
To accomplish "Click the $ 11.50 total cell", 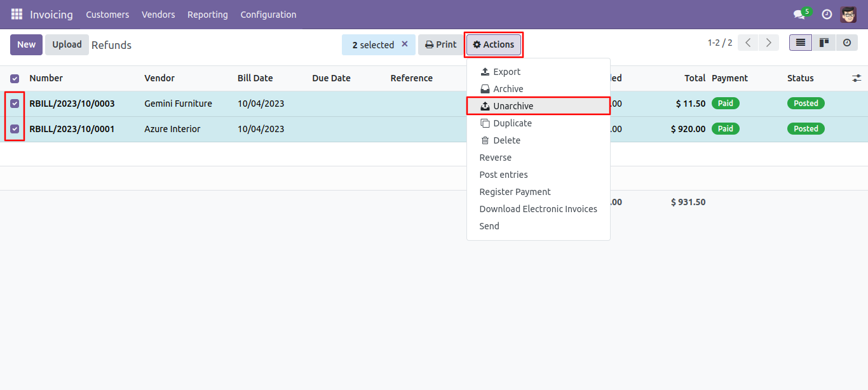I will coord(691,104).
